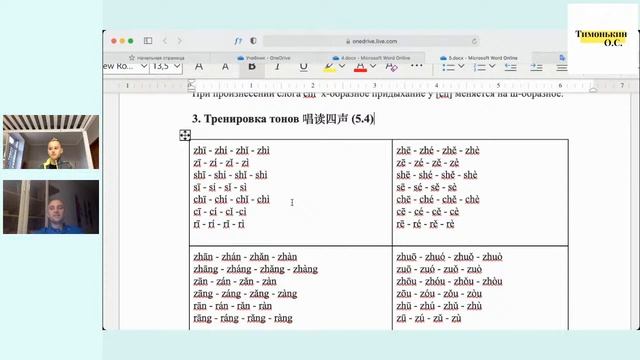
Task: Click the privacy shield icon
Action: pyautogui.click(x=253, y=41)
